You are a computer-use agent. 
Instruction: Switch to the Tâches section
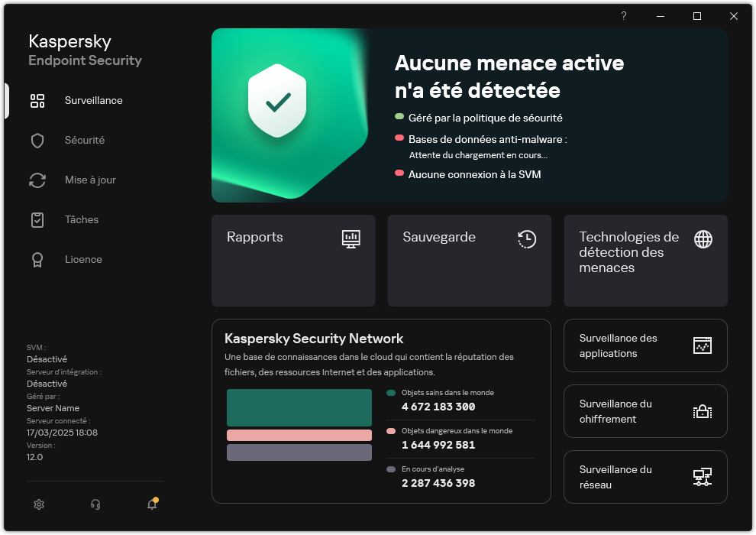point(81,220)
